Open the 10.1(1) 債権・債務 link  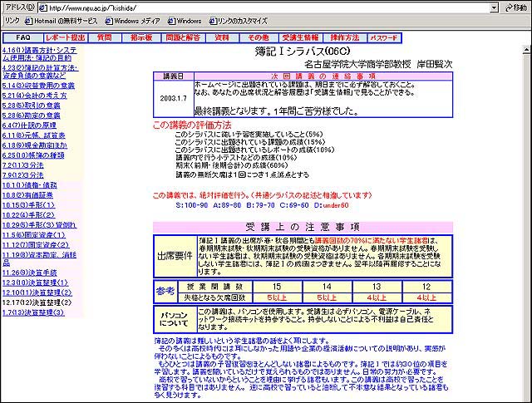click(x=30, y=184)
